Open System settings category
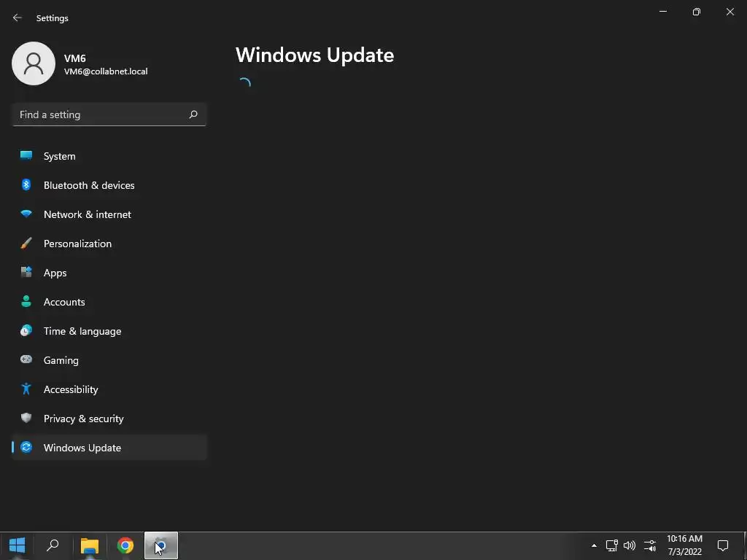This screenshot has width=747, height=560. tap(109, 156)
